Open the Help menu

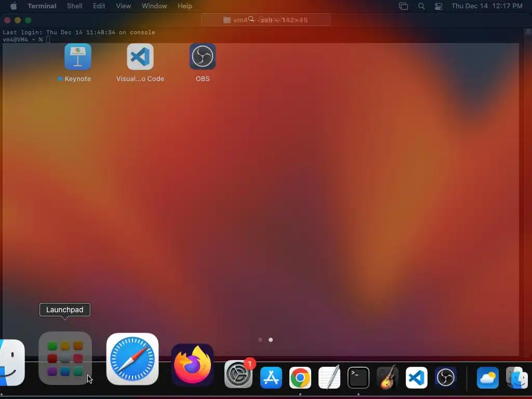pos(185,6)
